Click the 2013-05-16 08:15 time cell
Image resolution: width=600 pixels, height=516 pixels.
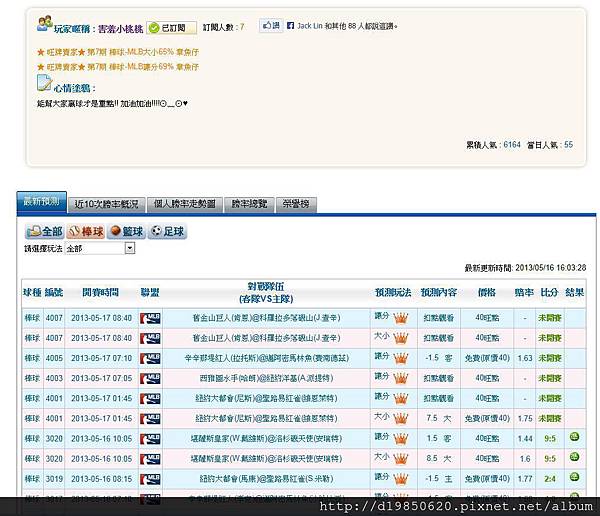click(101, 479)
